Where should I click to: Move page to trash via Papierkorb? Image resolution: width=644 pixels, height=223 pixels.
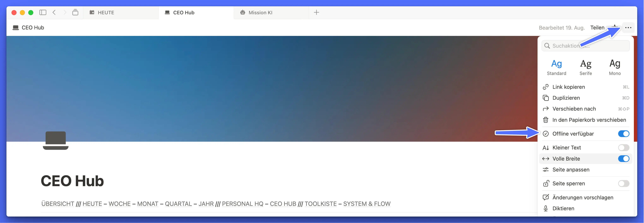click(x=589, y=120)
